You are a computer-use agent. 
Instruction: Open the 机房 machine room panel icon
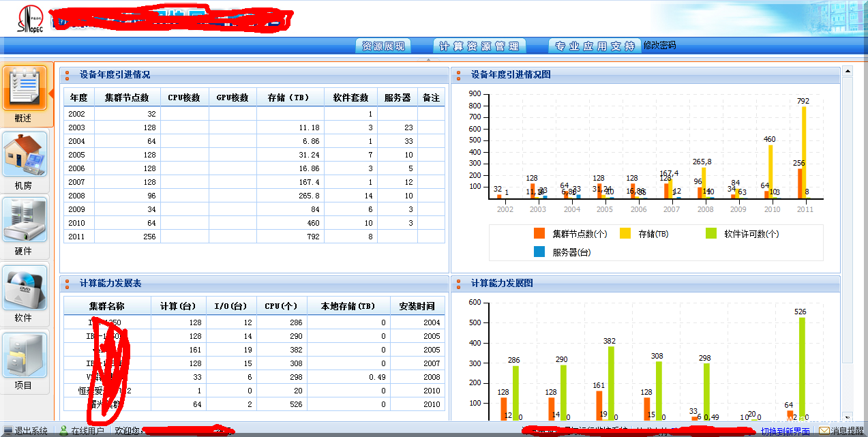point(25,153)
